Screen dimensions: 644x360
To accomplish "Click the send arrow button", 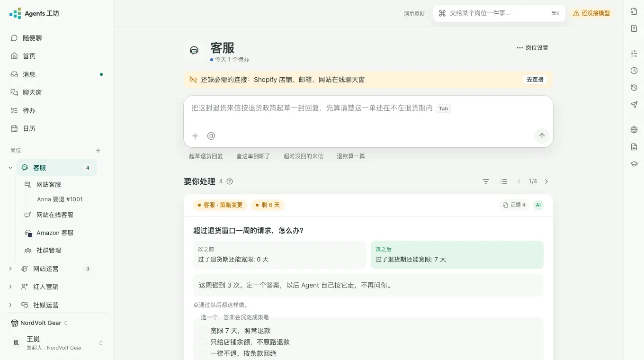I will (542, 136).
